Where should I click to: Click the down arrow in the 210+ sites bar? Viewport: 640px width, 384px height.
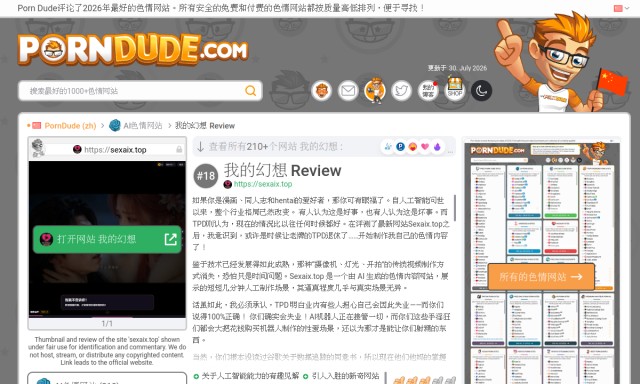[200, 146]
